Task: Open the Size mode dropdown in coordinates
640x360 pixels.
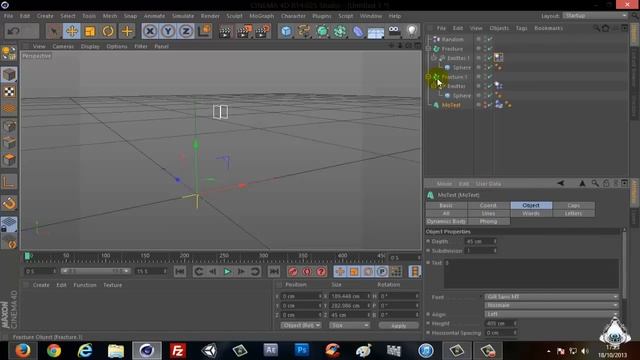Action: pyautogui.click(x=349, y=325)
